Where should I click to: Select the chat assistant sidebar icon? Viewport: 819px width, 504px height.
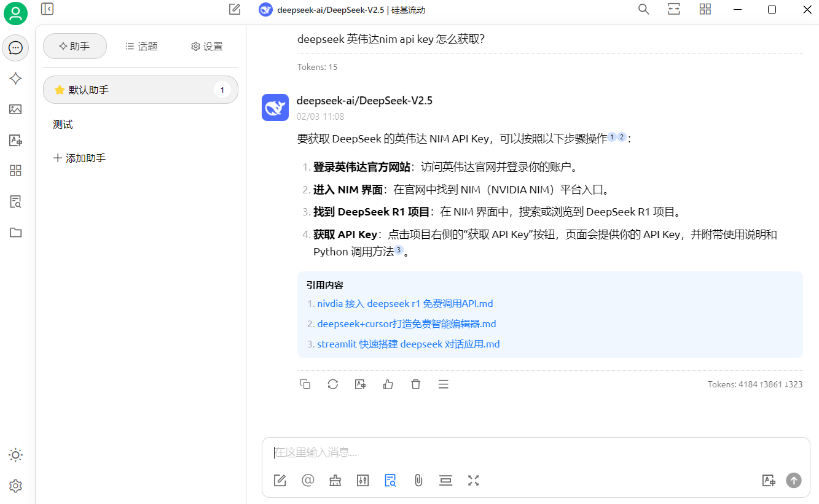point(15,48)
